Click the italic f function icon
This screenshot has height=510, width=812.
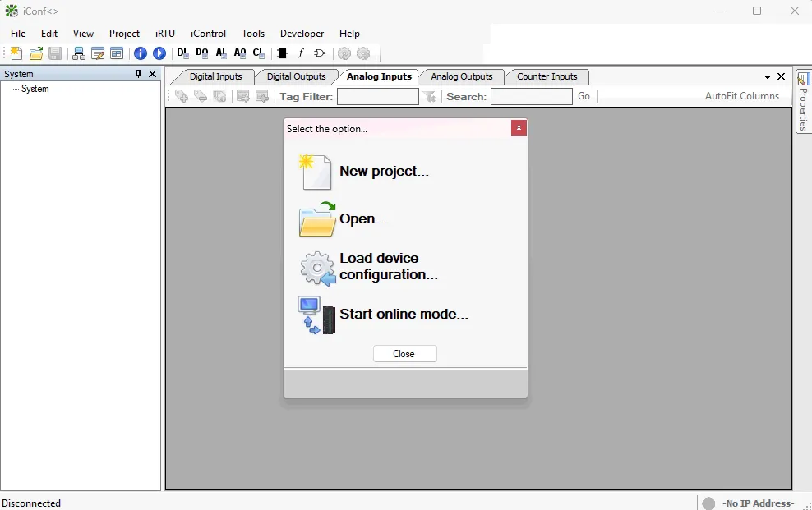tap(301, 53)
